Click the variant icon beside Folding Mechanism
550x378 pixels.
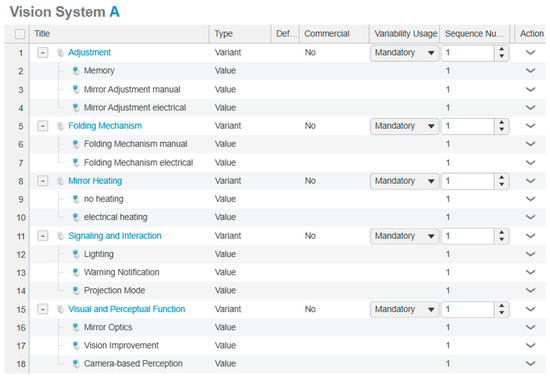[x=61, y=126]
